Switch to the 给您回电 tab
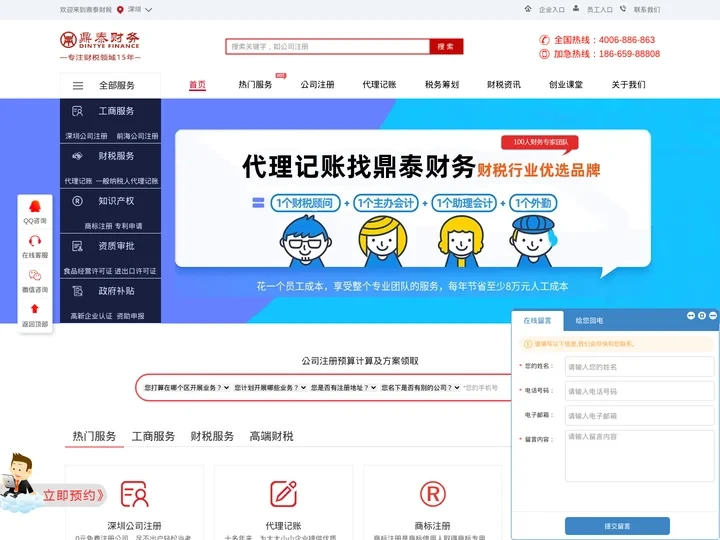 pos(589,321)
